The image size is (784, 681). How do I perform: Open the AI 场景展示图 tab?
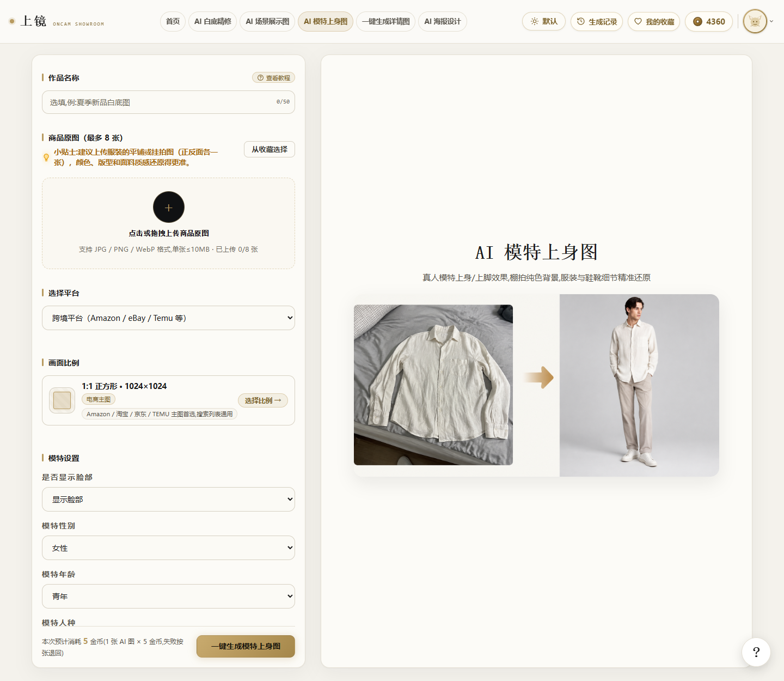pyautogui.click(x=267, y=21)
